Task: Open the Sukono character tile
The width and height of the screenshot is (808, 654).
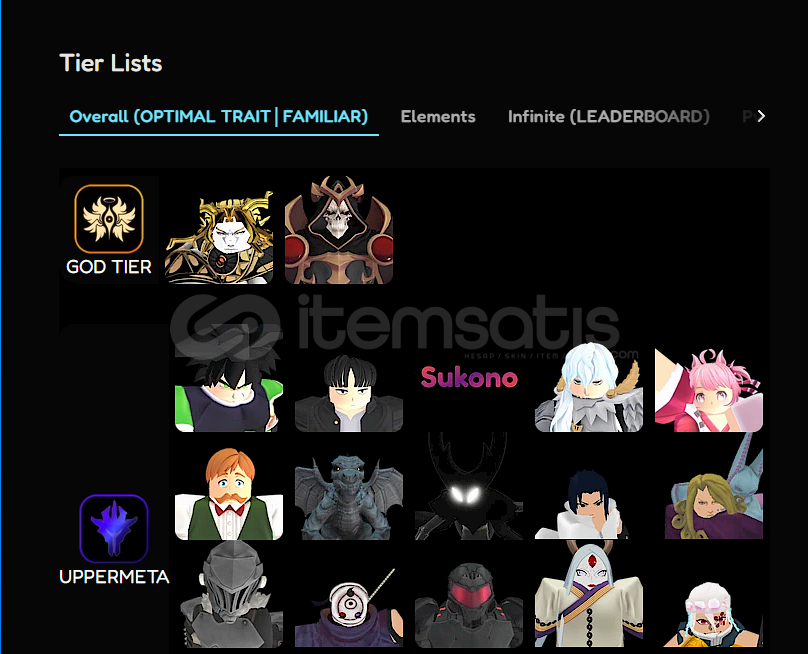Action: [x=469, y=378]
